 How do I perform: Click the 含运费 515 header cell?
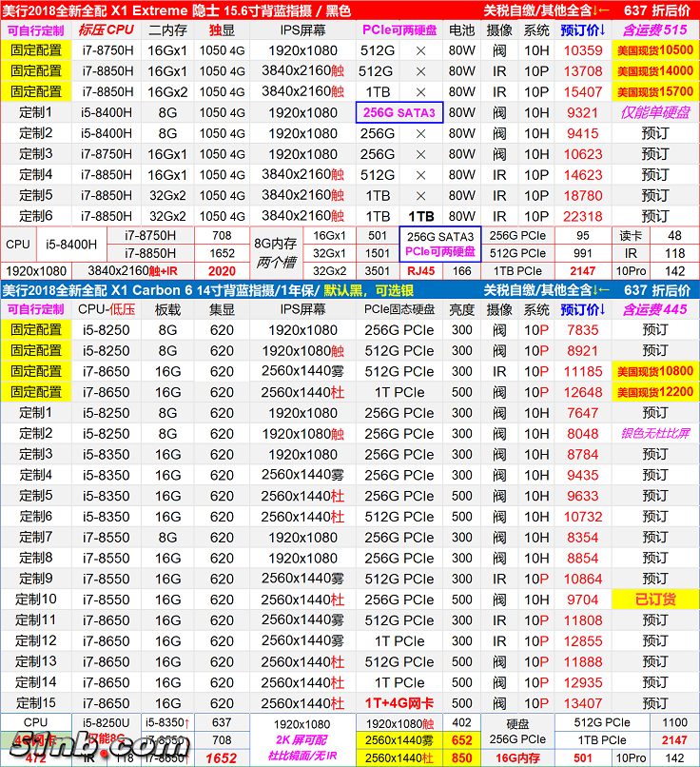click(x=654, y=29)
